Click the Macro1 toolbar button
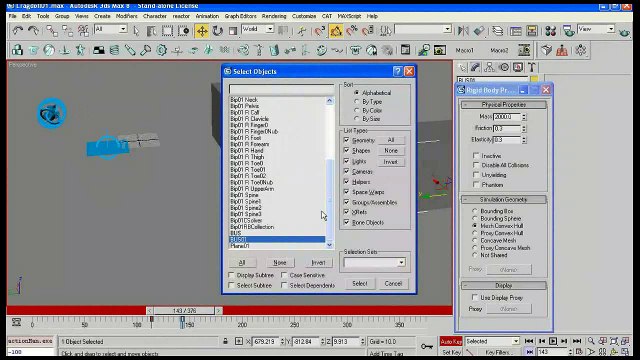The width and height of the screenshot is (640, 360). [464, 50]
